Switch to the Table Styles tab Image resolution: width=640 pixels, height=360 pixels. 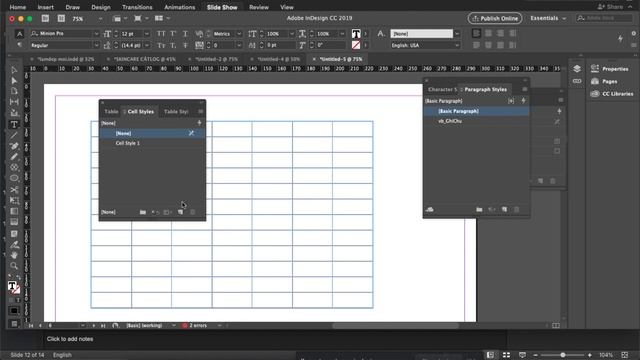(x=176, y=111)
